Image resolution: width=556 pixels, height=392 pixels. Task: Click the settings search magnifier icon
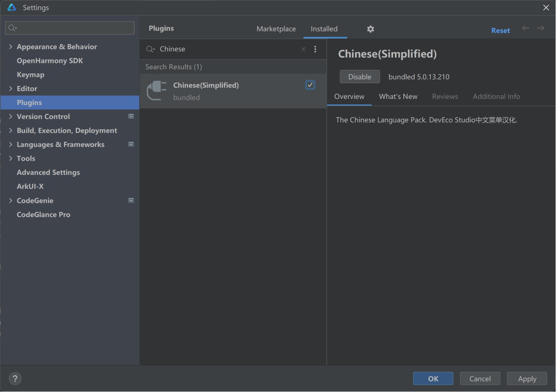(13, 28)
